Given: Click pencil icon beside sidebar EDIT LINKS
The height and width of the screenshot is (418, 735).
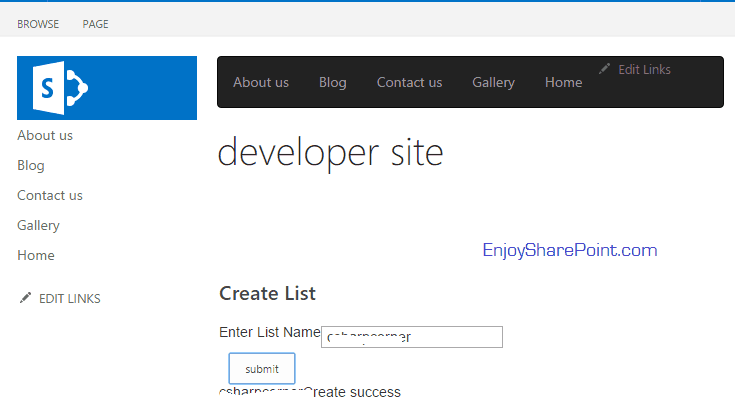Looking at the screenshot, I should [25, 298].
